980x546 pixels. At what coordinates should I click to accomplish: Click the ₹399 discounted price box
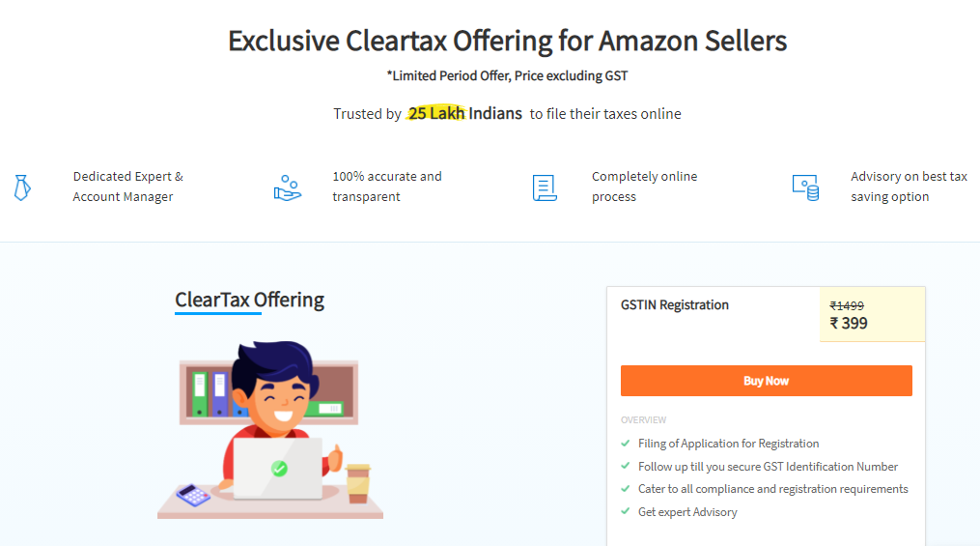pyautogui.click(x=850, y=324)
